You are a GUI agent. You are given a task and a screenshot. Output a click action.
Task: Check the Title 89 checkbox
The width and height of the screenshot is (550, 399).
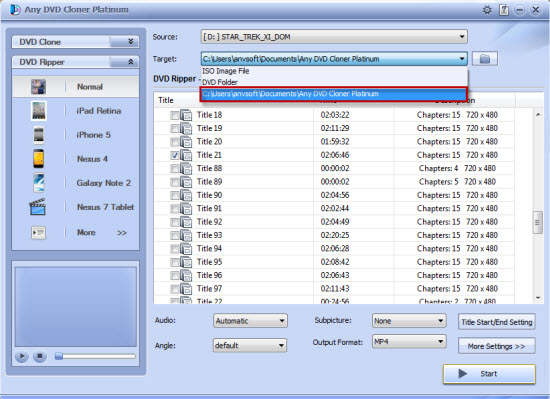(174, 182)
